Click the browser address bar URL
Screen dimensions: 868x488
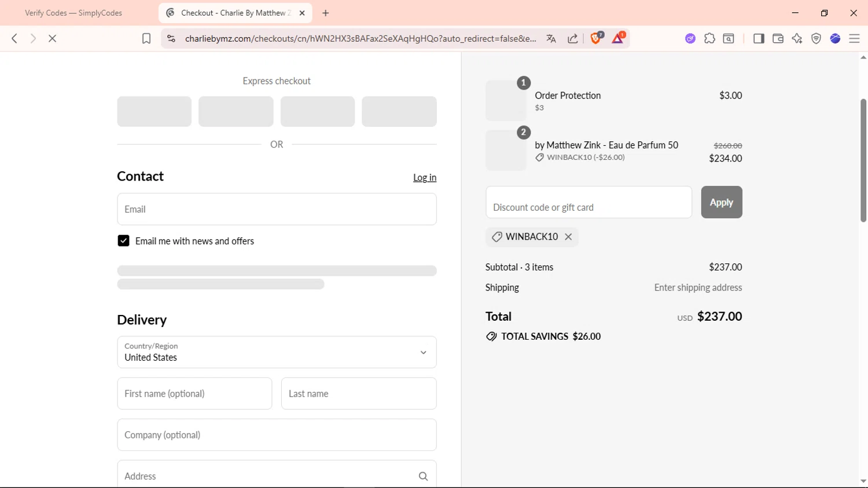tap(361, 38)
